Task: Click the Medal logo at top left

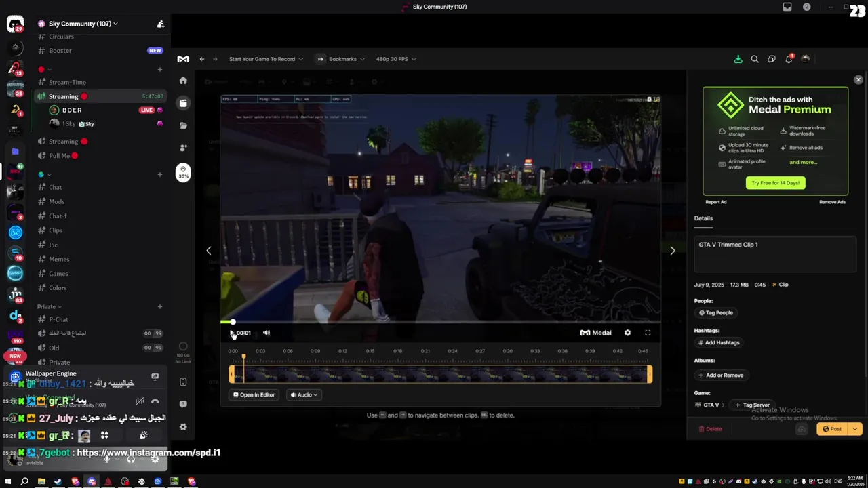Action: pyautogui.click(x=183, y=59)
